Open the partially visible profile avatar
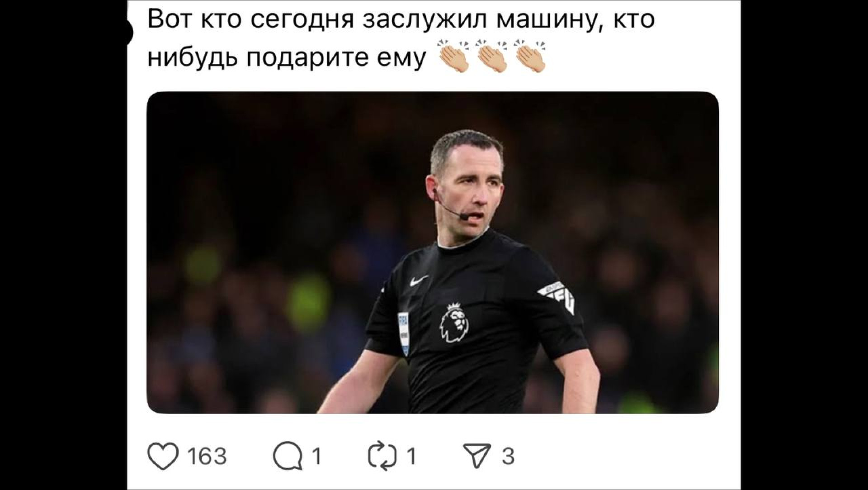868x490 pixels. 130,32
